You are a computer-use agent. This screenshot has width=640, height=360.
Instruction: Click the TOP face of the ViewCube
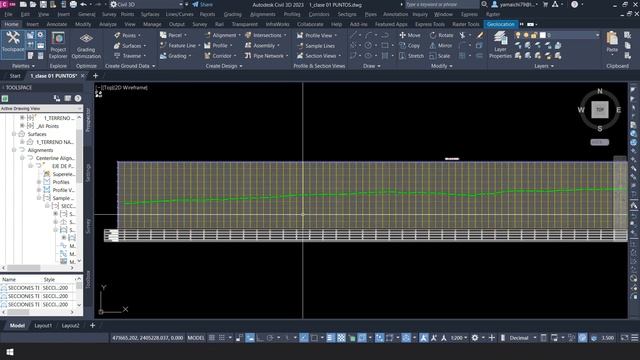600,109
